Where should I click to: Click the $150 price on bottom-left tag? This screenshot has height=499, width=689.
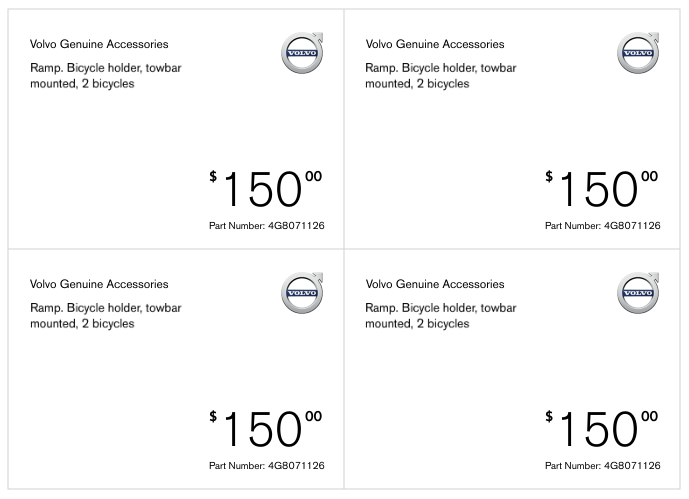point(265,430)
